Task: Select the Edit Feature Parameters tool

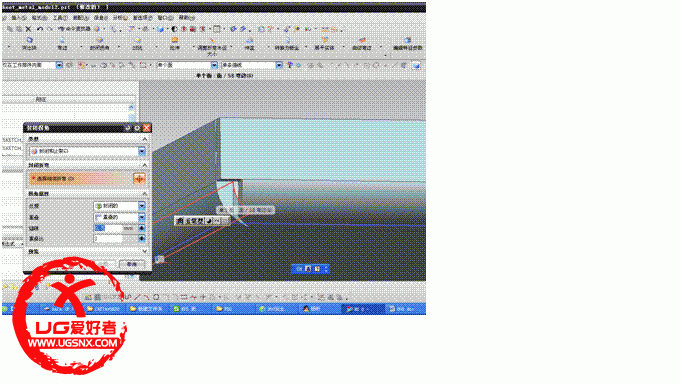Action: 407,44
